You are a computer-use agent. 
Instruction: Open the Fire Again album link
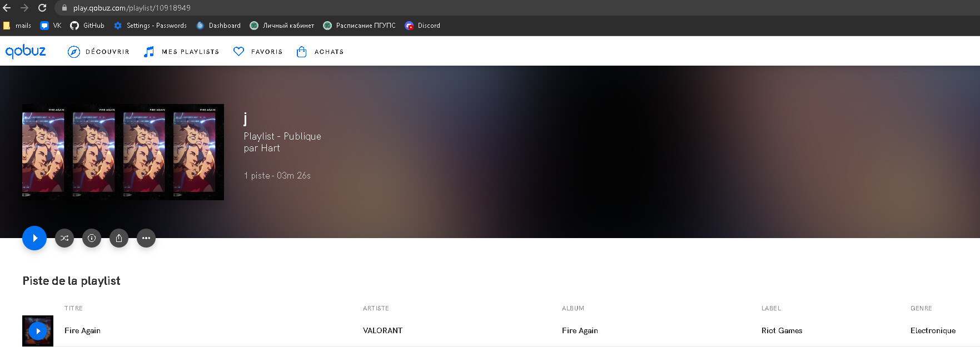coord(580,330)
